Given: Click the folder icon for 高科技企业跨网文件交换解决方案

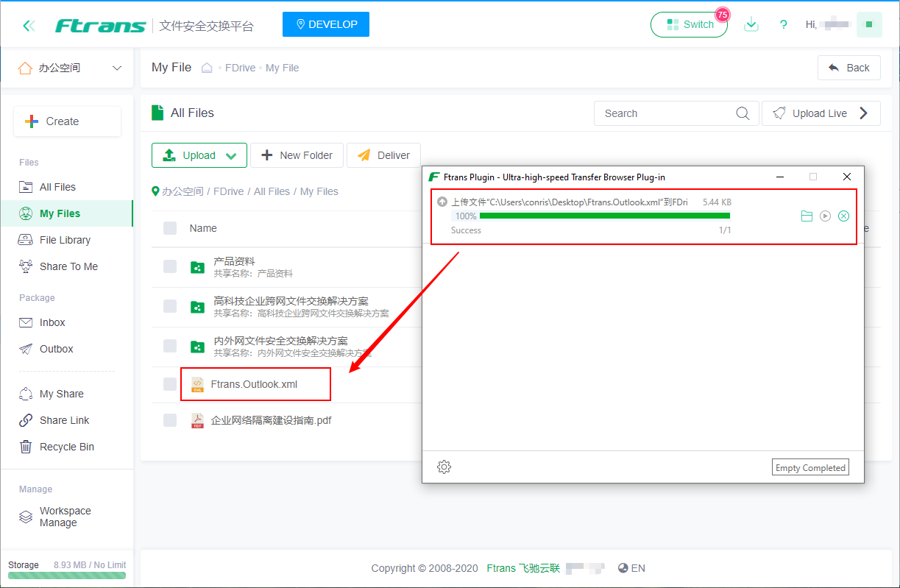Looking at the screenshot, I should pos(197,307).
